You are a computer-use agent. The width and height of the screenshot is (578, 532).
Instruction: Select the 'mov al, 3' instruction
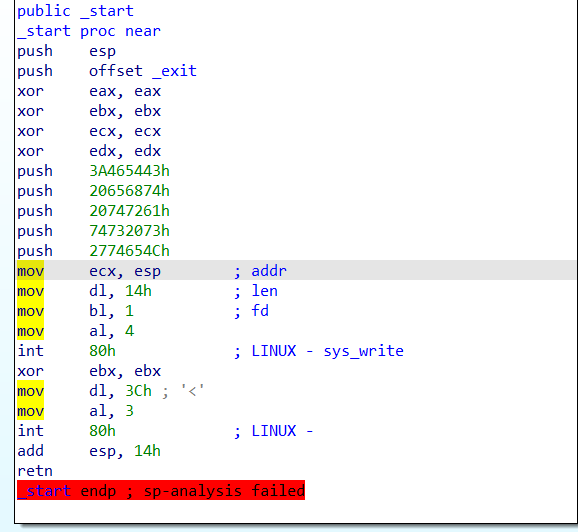(75, 411)
